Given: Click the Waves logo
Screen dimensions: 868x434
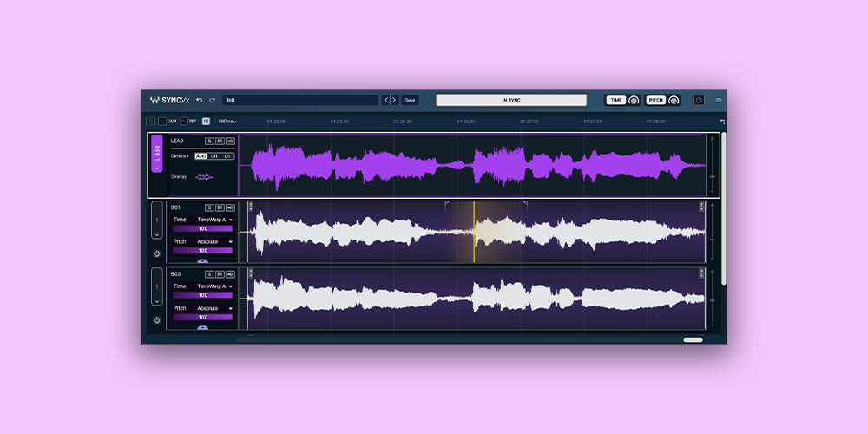Looking at the screenshot, I should click(x=155, y=100).
